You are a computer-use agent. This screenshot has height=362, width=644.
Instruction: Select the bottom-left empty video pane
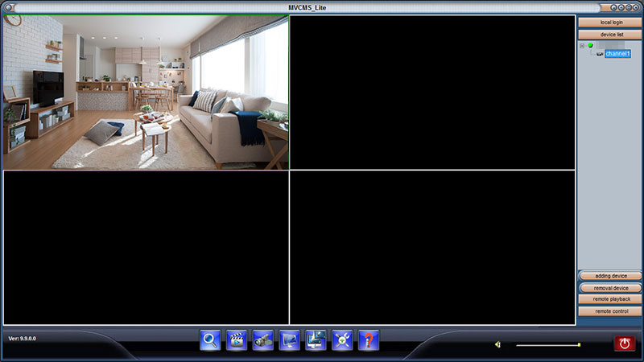[146, 248]
